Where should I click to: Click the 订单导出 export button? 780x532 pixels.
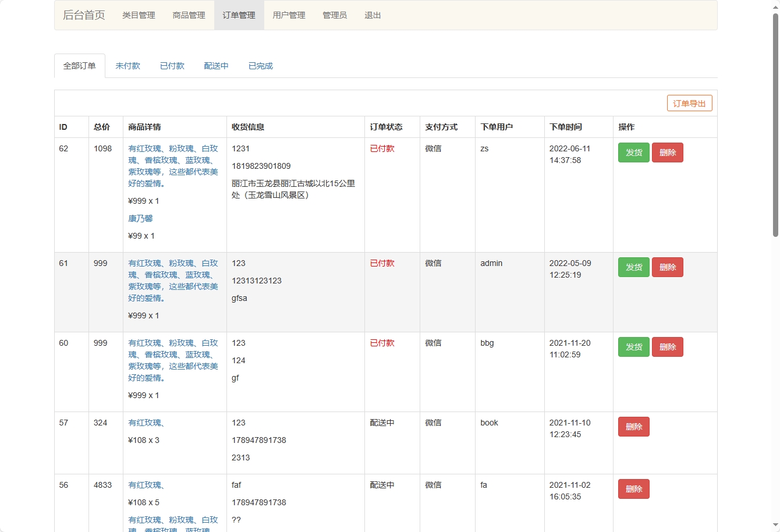689,104
